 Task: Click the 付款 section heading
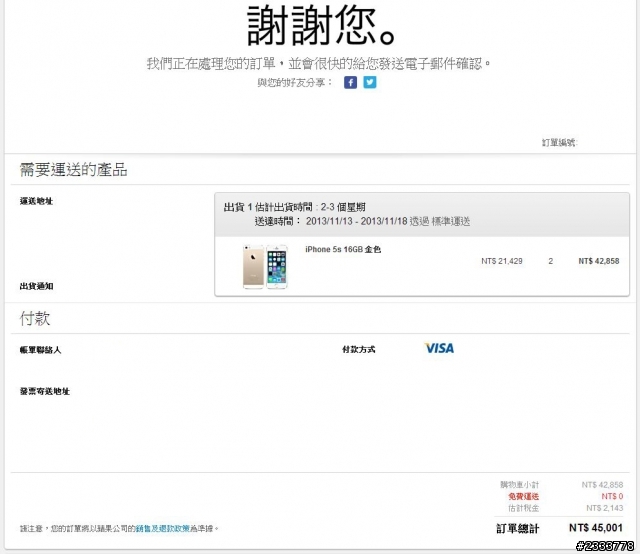(x=35, y=318)
